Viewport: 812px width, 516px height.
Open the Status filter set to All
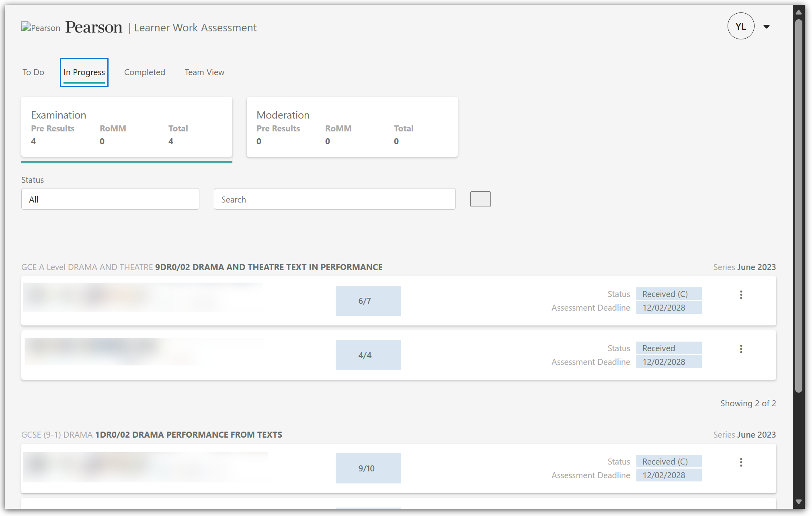110,199
